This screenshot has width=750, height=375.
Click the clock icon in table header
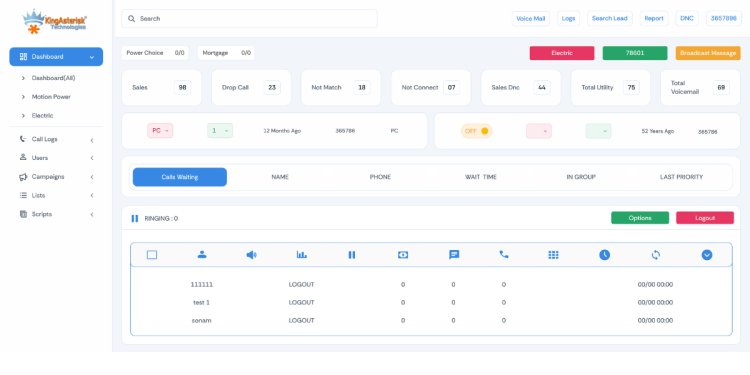(x=605, y=255)
